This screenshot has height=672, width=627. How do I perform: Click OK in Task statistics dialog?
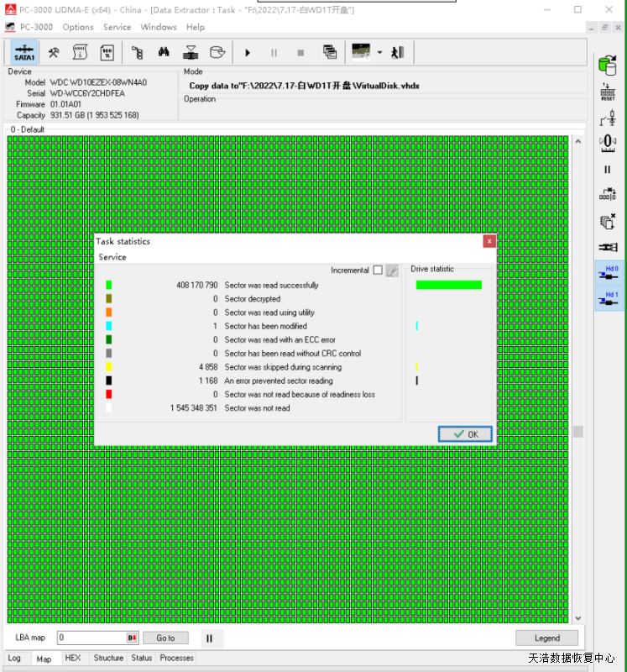point(465,434)
